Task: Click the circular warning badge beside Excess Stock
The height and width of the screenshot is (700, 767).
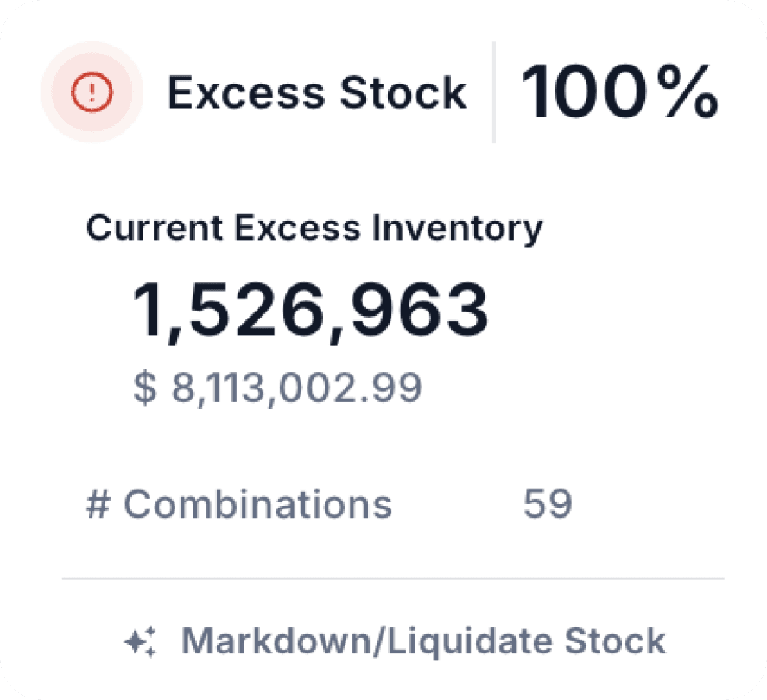Action: click(93, 92)
